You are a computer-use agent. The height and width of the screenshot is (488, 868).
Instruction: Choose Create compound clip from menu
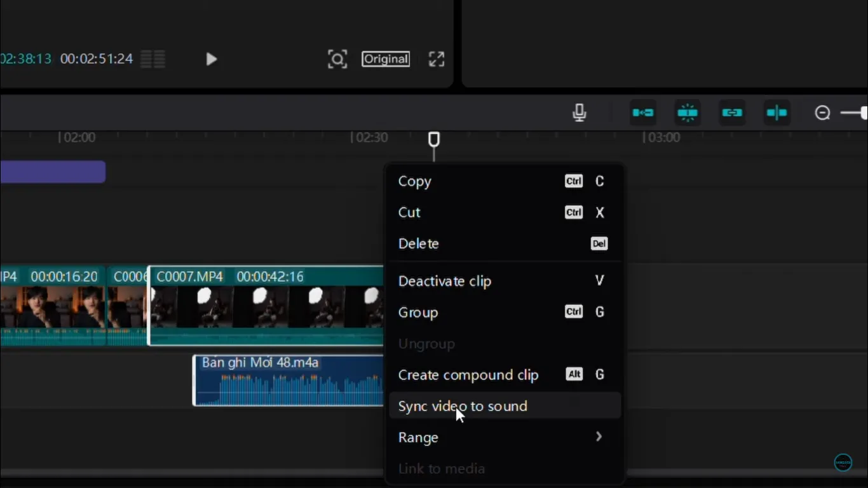tap(468, 375)
